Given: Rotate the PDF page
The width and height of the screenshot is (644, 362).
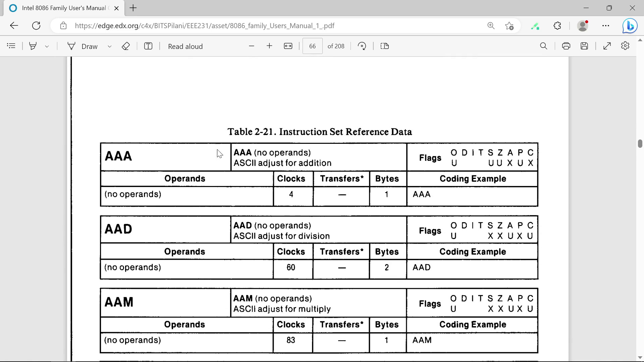Looking at the screenshot, I should 362,46.
